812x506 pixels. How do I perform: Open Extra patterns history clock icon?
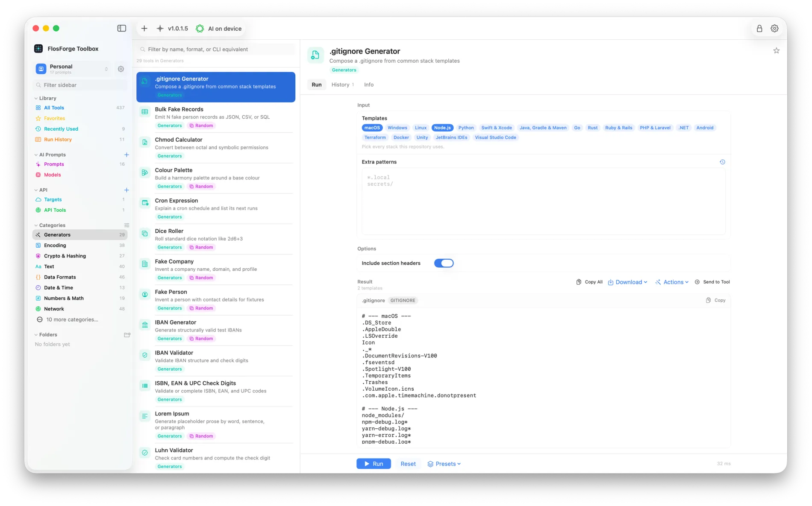tap(722, 162)
